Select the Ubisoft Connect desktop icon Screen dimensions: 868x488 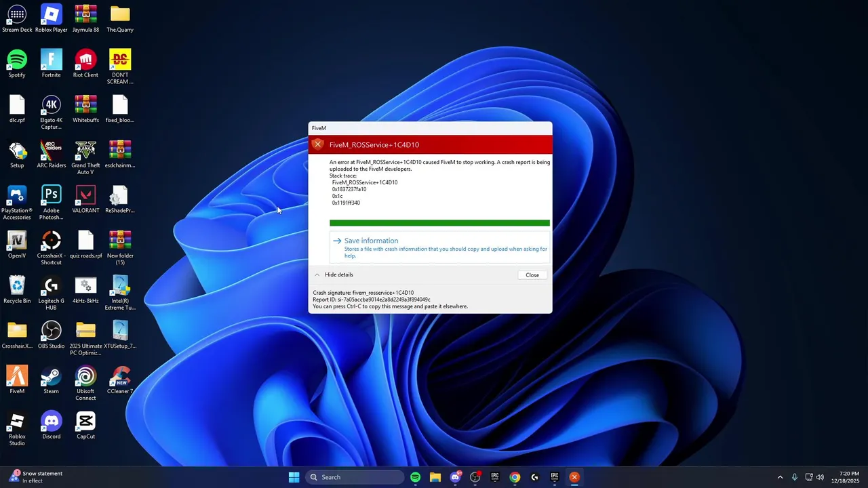point(85,383)
